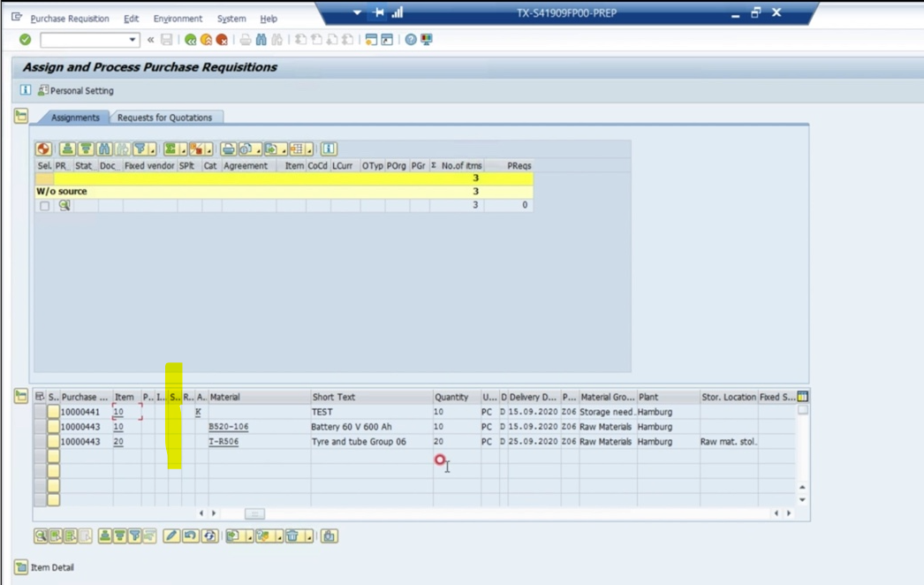Click the Customize Local Layout monitor icon

click(427, 40)
